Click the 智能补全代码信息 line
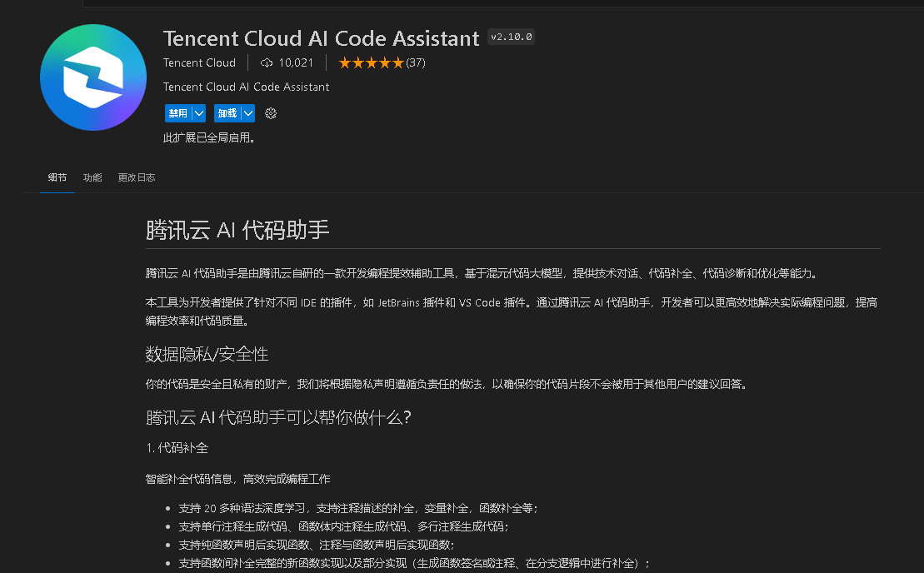 coord(237,479)
